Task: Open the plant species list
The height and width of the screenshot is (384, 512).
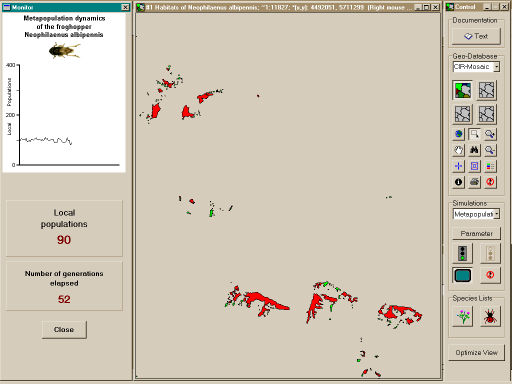Action: [x=463, y=316]
